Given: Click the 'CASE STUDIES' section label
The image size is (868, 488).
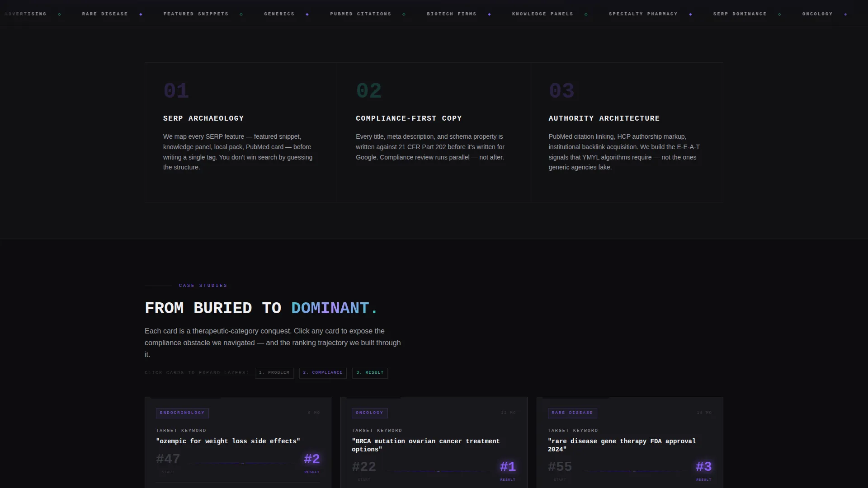Looking at the screenshot, I should (203, 286).
